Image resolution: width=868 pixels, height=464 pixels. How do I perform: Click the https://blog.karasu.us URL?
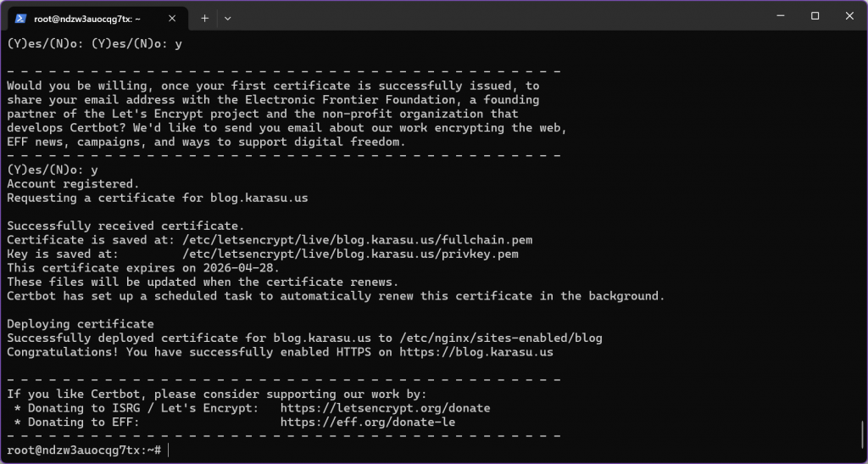[x=476, y=352]
